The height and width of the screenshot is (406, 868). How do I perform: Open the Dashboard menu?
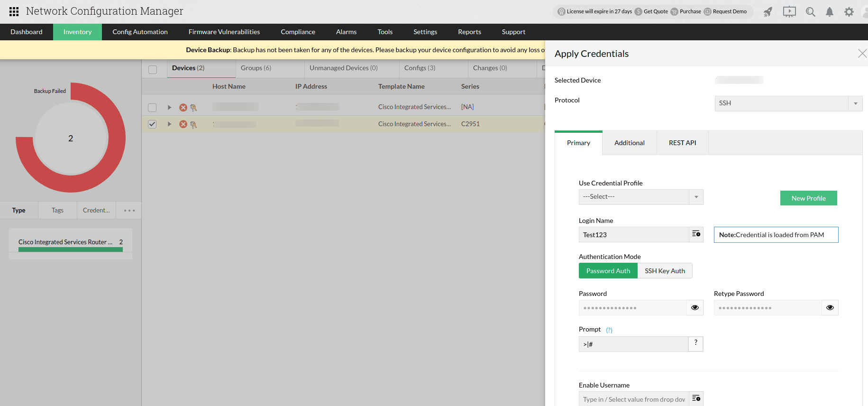27,32
